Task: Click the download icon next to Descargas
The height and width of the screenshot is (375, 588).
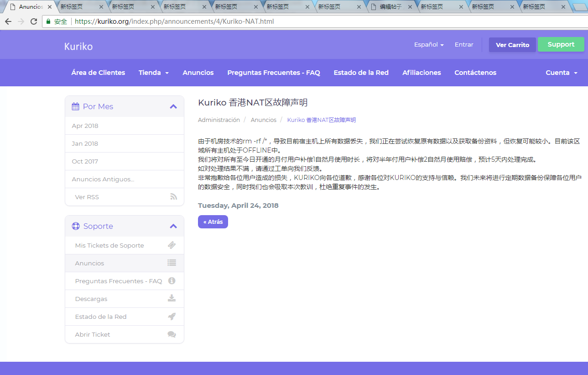Action: pyautogui.click(x=172, y=298)
